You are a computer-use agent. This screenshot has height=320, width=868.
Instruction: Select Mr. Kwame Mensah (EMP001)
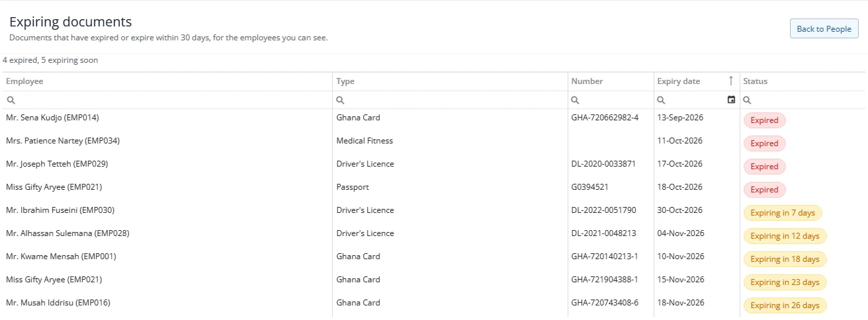[61, 257]
